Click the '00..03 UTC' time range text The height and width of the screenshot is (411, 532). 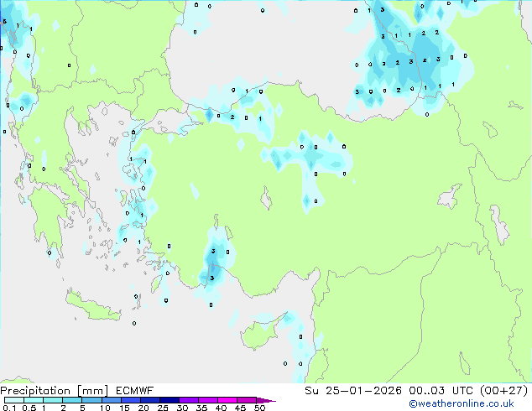441,391
